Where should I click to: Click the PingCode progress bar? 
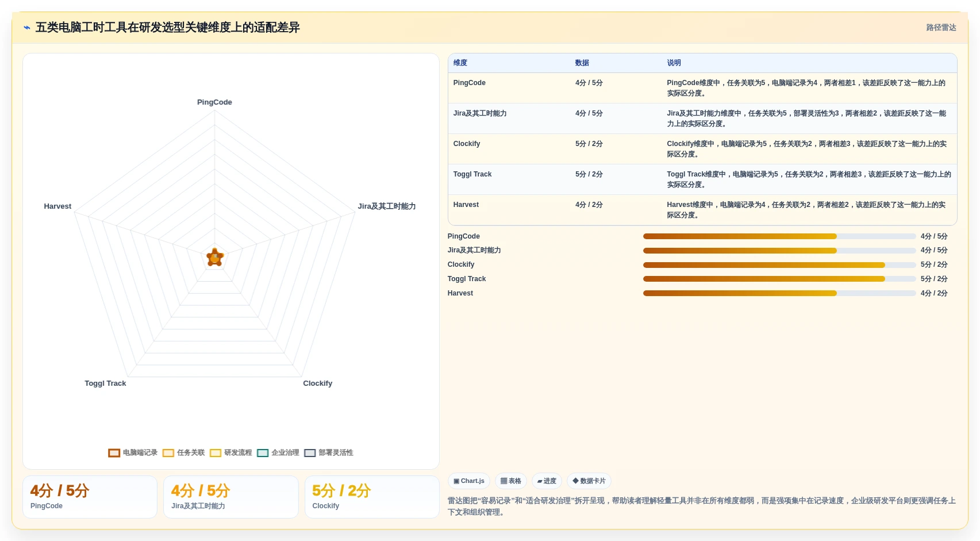pos(779,236)
